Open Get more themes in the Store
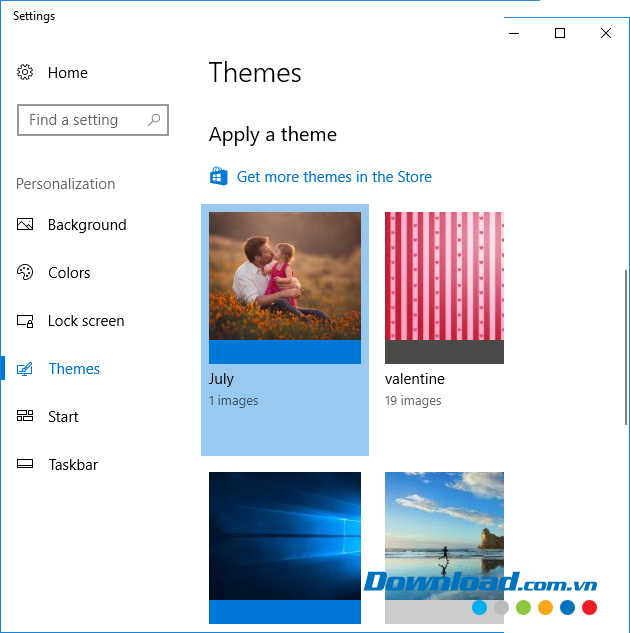Screen dimensions: 630x633 coord(334,177)
